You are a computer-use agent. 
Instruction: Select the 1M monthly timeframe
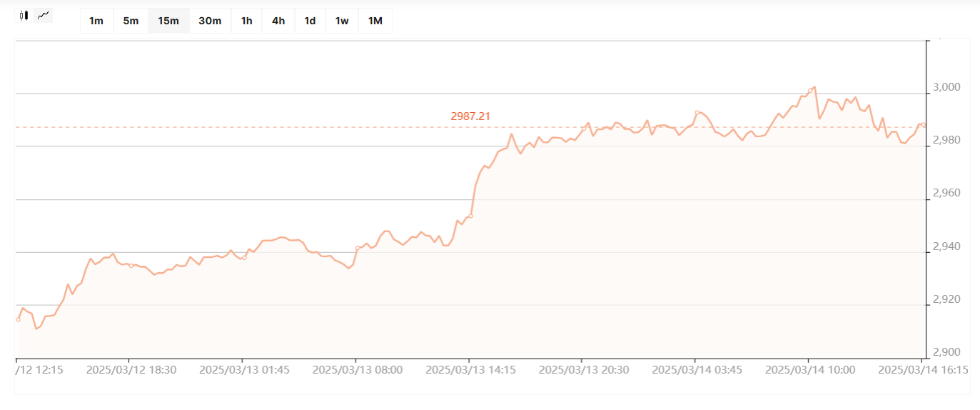[x=375, y=21]
